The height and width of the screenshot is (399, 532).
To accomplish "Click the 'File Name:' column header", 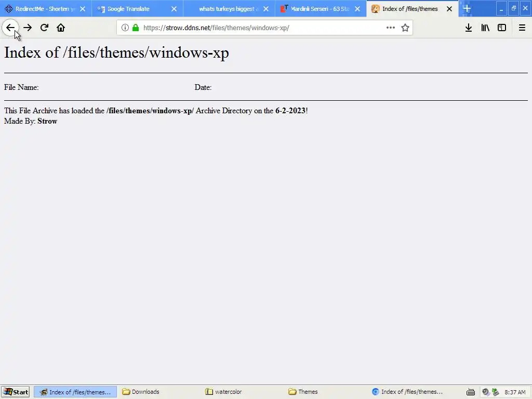I will pos(21,87).
